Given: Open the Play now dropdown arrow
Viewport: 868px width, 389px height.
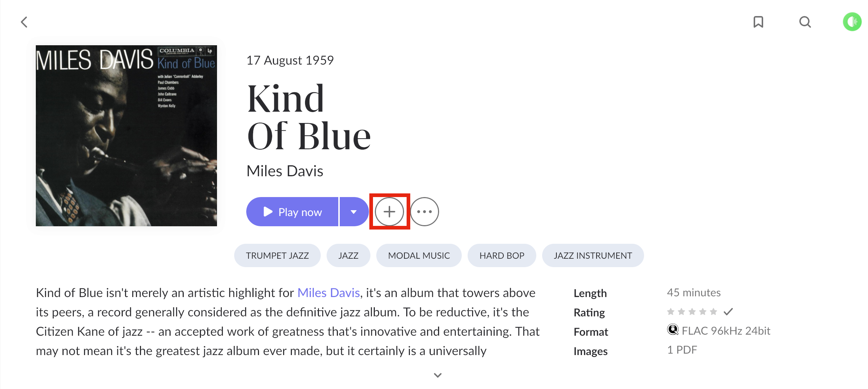Looking at the screenshot, I should (354, 212).
